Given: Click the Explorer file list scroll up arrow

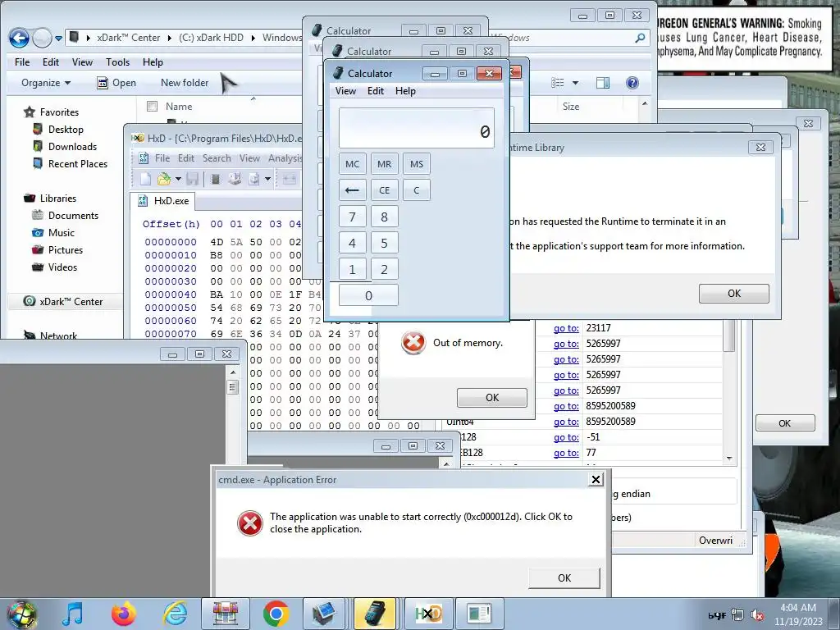Looking at the screenshot, I should [x=645, y=103].
